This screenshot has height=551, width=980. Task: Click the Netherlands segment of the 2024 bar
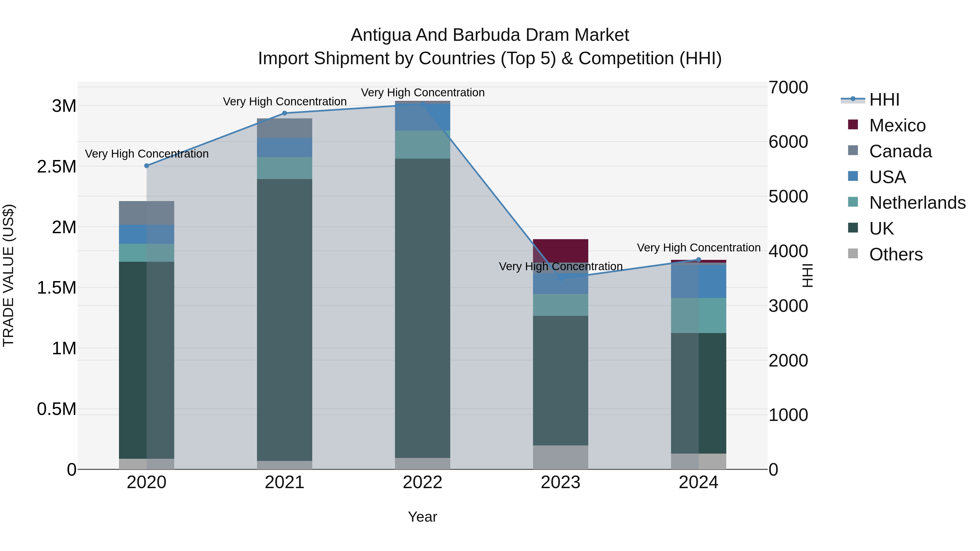tap(699, 316)
